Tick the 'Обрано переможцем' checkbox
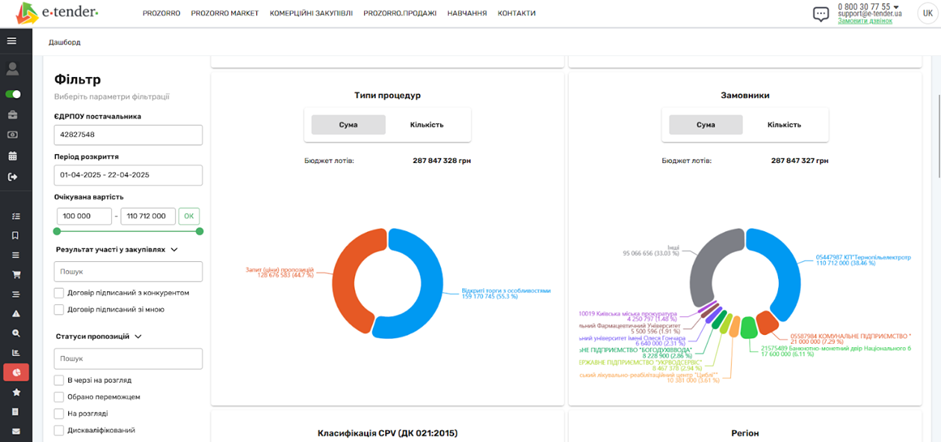Screen dimensions: 941x442 tap(59, 396)
